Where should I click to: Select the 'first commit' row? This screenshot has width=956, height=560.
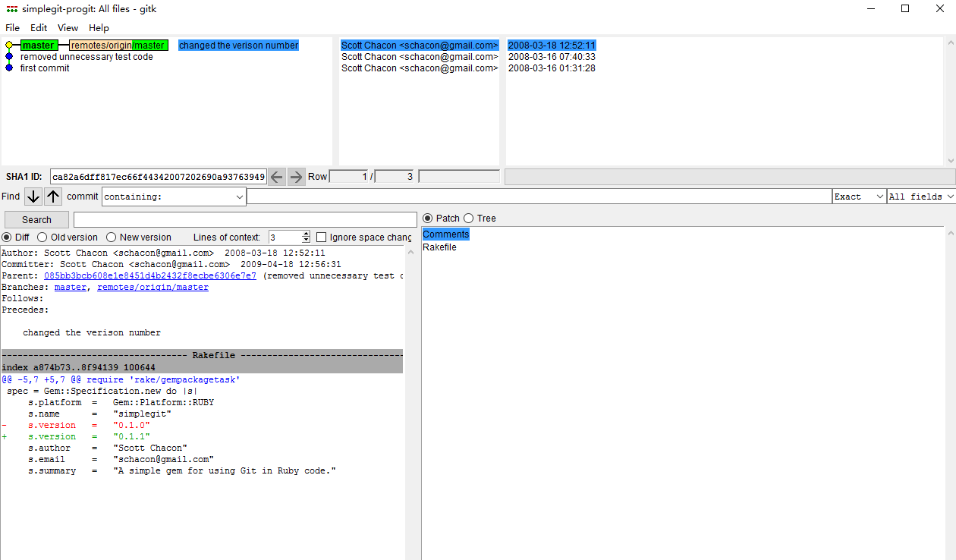45,68
